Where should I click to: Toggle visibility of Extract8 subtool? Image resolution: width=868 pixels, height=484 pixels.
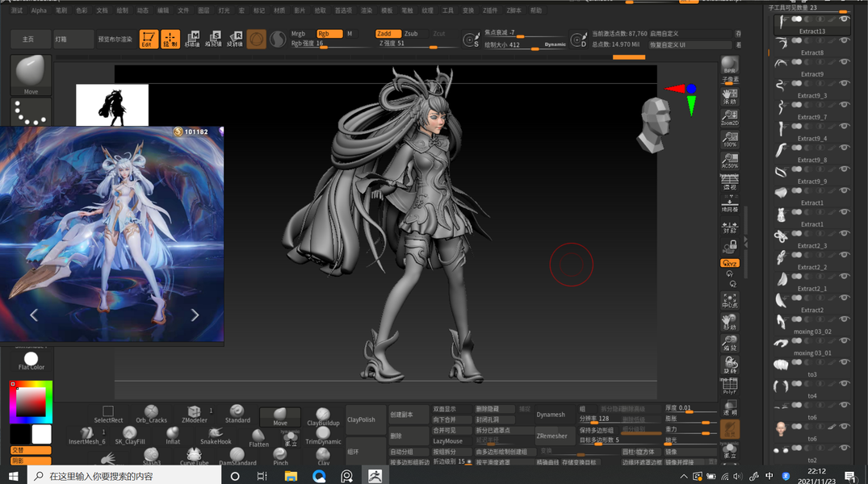click(845, 40)
